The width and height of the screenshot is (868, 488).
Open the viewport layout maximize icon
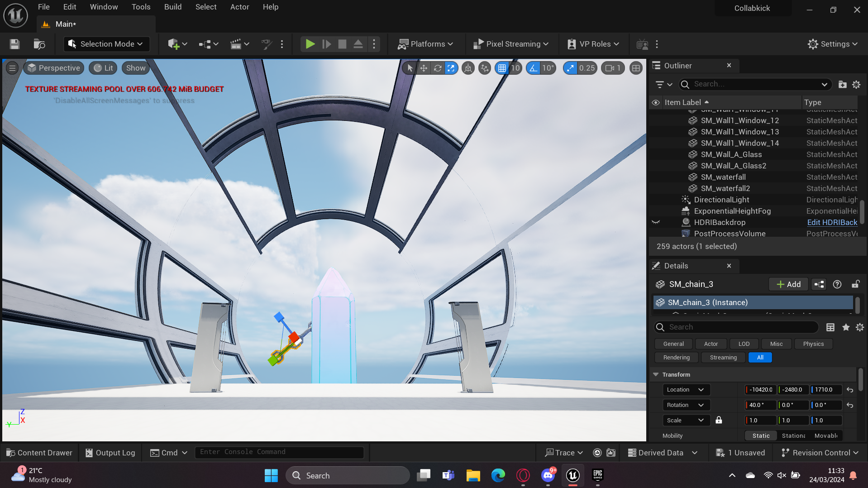tap(636, 68)
